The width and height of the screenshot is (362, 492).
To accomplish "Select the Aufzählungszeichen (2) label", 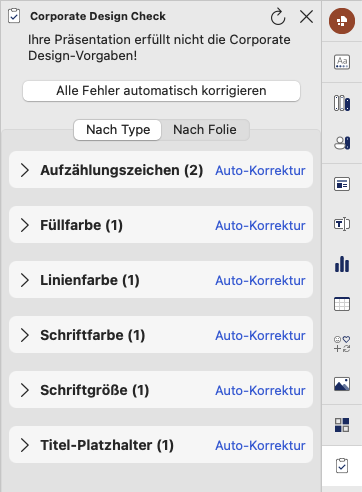I will click(122, 170).
